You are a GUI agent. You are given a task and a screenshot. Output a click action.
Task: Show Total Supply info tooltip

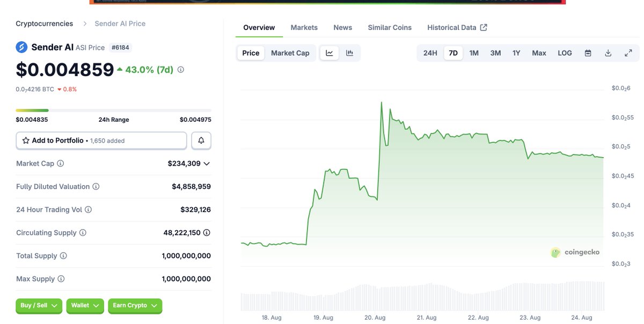click(x=63, y=256)
